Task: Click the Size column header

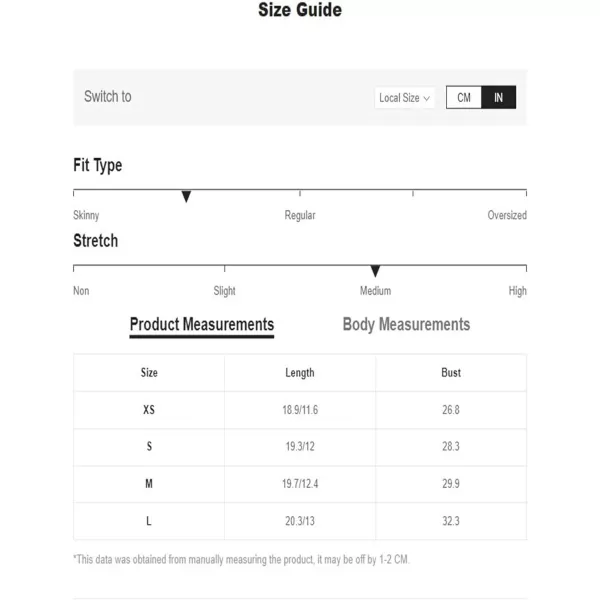Action: click(x=149, y=373)
